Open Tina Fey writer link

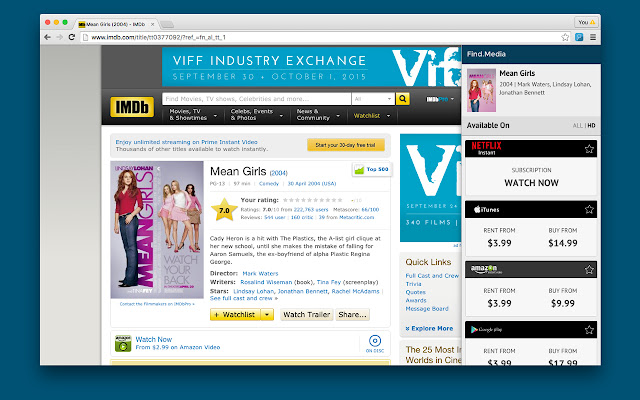click(x=329, y=282)
